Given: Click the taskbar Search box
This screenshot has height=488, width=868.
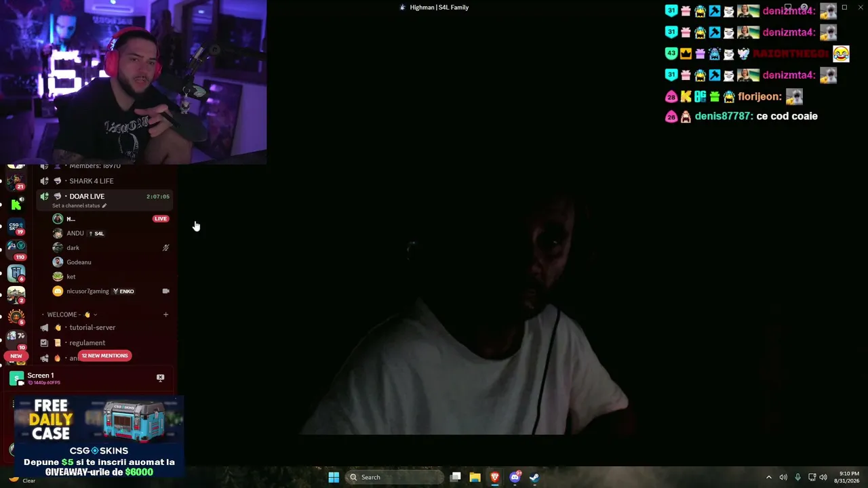Looking at the screenshot, I should [395, 477].
